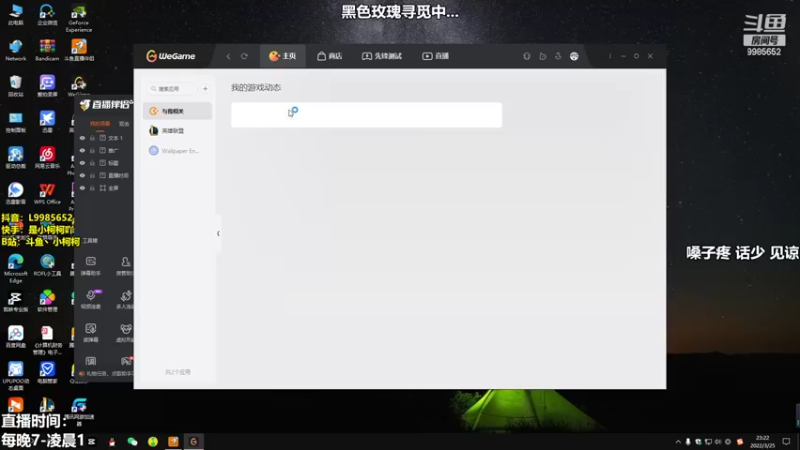Open the 主页 home tab
This screenshot has width=800, height=450.
[x=283, y=56]
